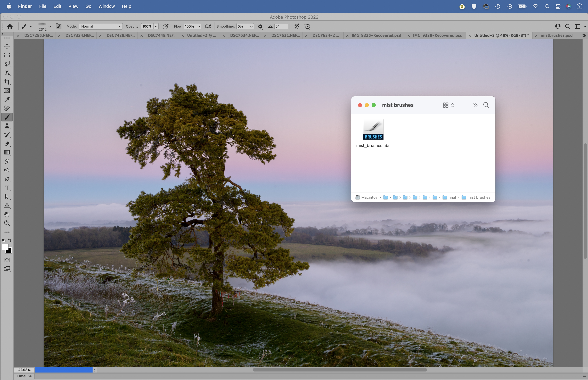Open the Brush Preset picker arrow
The height and width of the screenshot is (380, 588).
point(50,26)
